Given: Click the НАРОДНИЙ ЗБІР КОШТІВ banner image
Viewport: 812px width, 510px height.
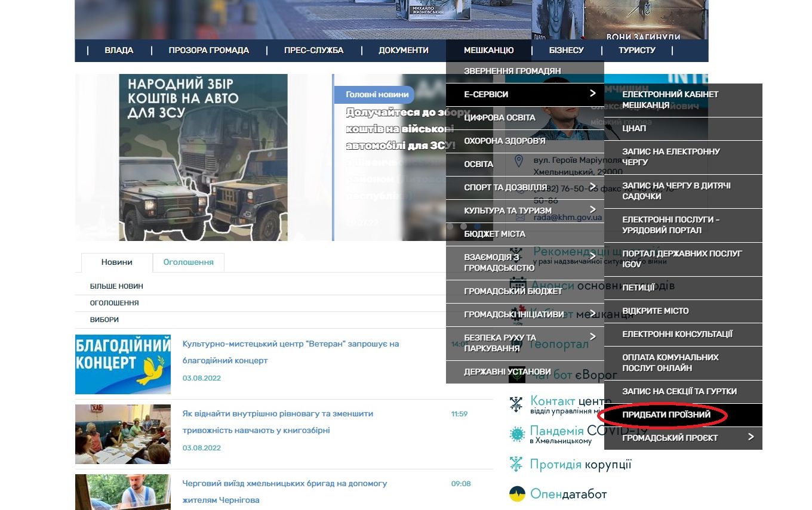Looking at the screenshot, I should [203, 157].
